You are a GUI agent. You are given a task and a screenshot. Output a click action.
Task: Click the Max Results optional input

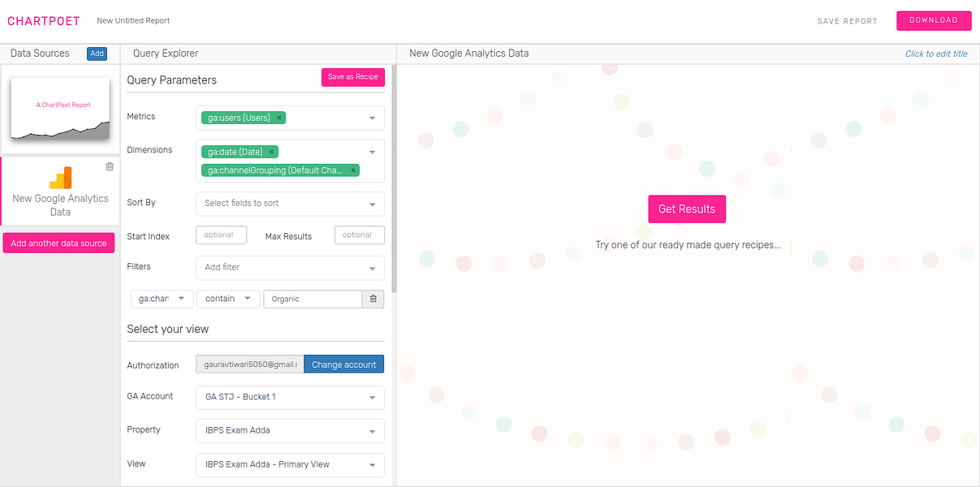point(360,235)
